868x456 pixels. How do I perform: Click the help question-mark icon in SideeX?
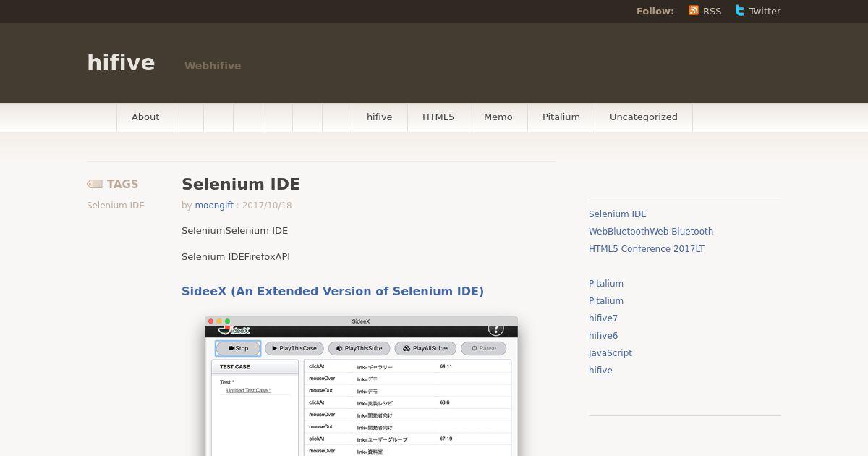point(495,329)
